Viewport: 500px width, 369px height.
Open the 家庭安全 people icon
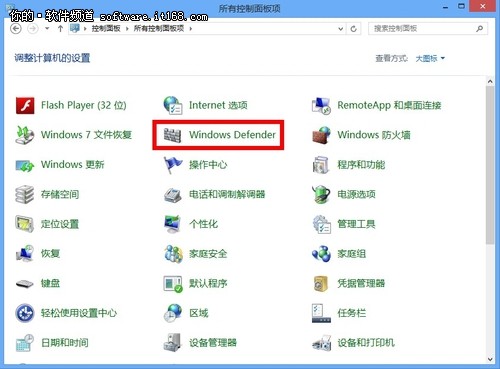(173, 254)
